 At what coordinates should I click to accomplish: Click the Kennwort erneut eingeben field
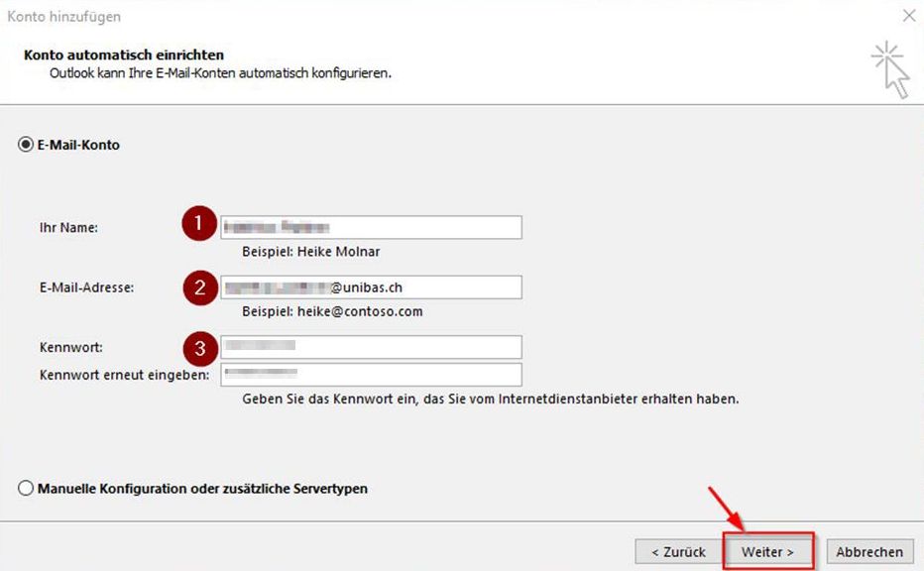371,375
